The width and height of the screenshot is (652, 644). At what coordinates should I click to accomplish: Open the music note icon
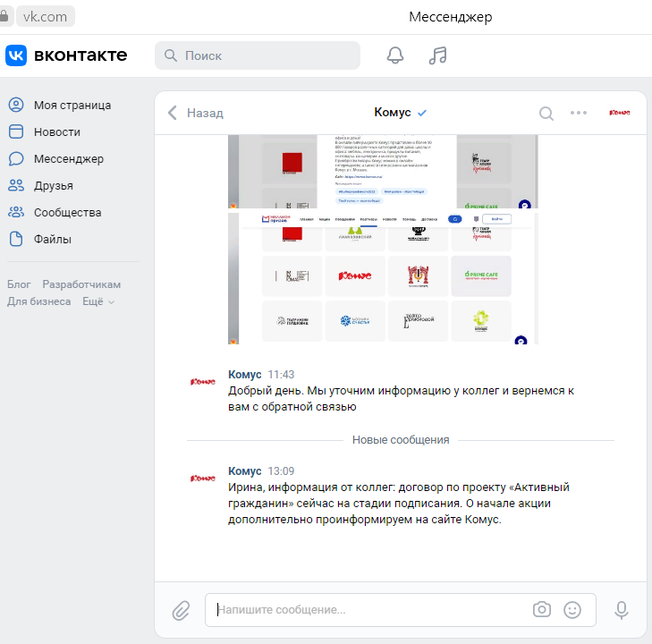[438, 55]
